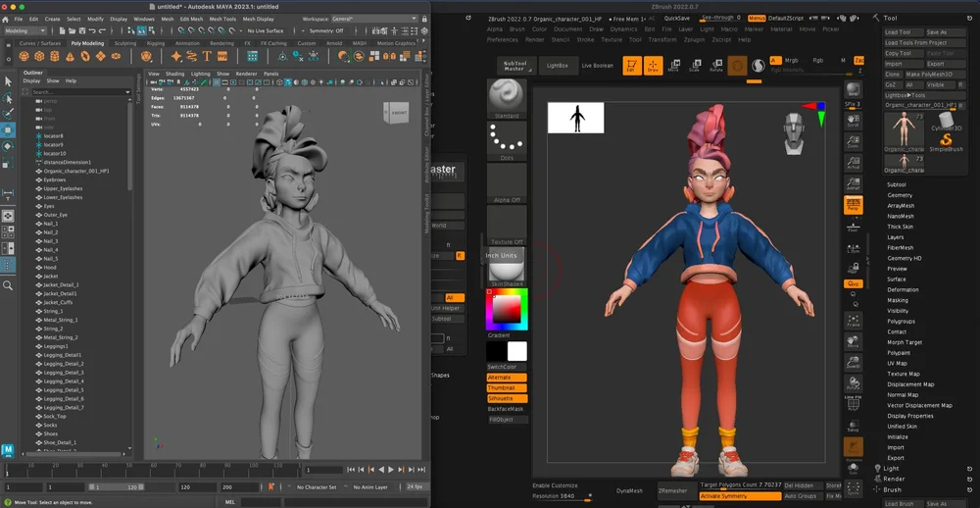The height and width of the screenshot is (508, 980).
Task: Open Maya Workspace General dropdown
Action: [x=373, y=19]
